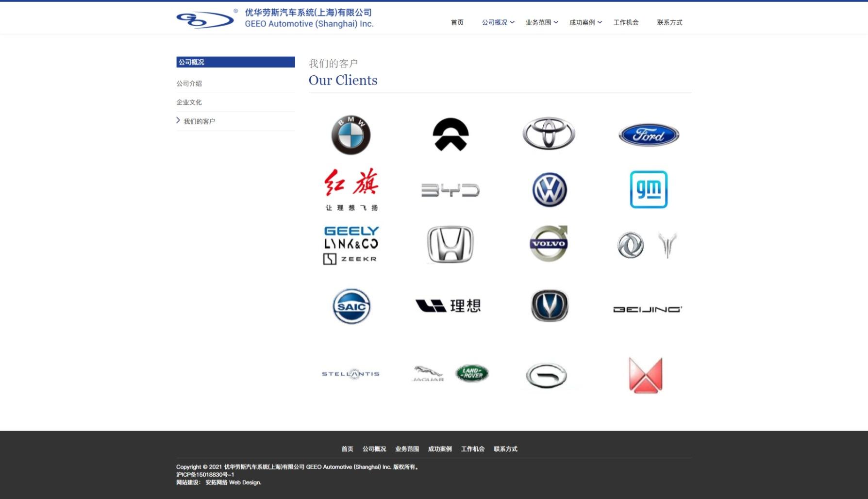Click the GEEO Automotive (Shanghai) Inc. header title

(309, 24)
